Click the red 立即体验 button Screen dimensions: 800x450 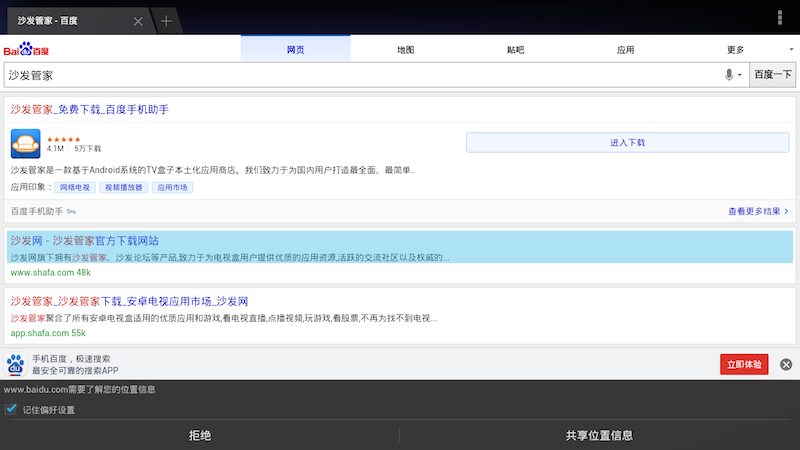pyautogui.click(x=744, y=364)
